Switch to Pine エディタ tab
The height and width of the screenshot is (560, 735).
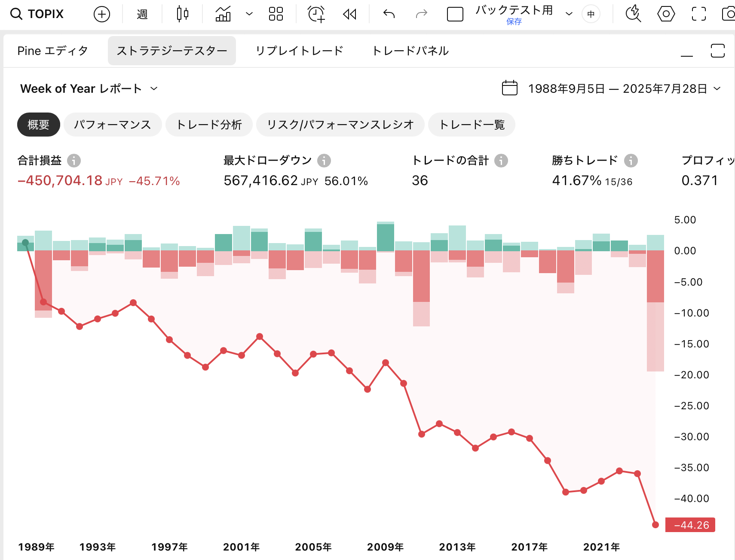coord(52,51)
